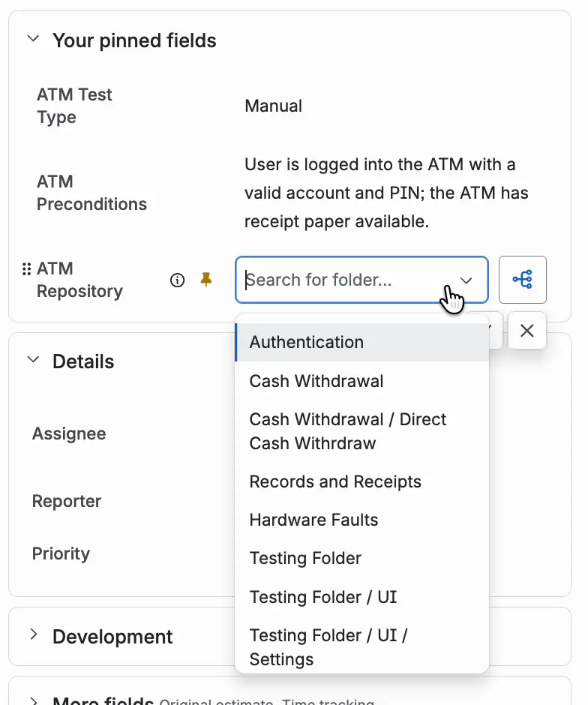
Task: Click the Manual test type value
Action: point(273,106)
